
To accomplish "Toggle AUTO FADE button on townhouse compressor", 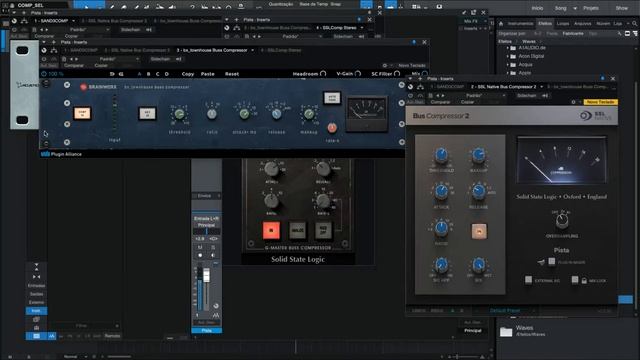I will (x=332, y=98).
